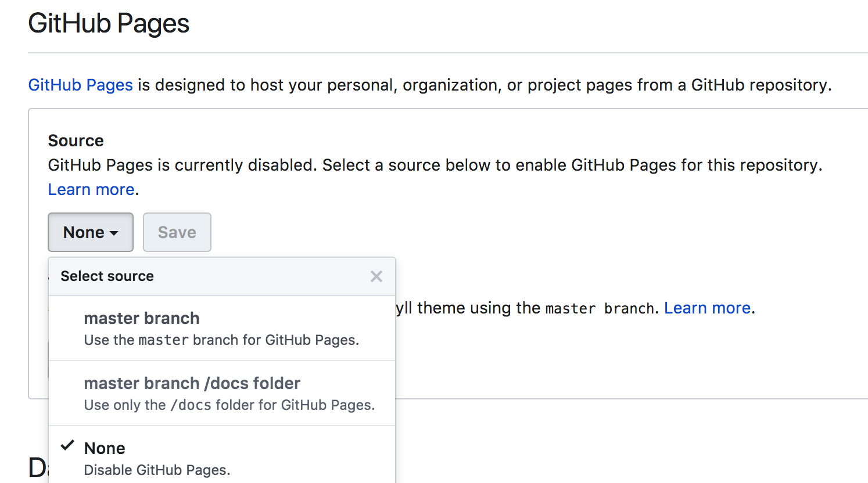This screenshot has height=483, width=868.
Task: Click 'Use the master branch for GitHub Pages.'
Action: 221,340
